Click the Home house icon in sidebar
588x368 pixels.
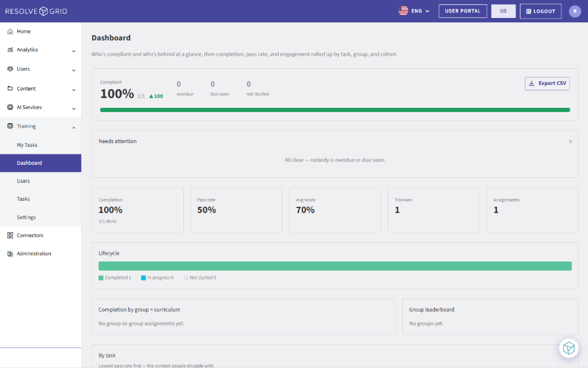tap(10, 32)
